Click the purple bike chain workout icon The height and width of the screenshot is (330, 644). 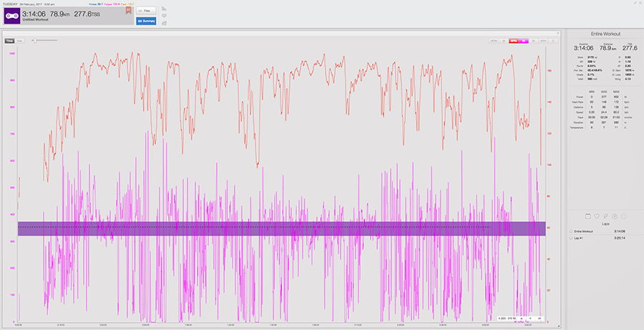12,16
